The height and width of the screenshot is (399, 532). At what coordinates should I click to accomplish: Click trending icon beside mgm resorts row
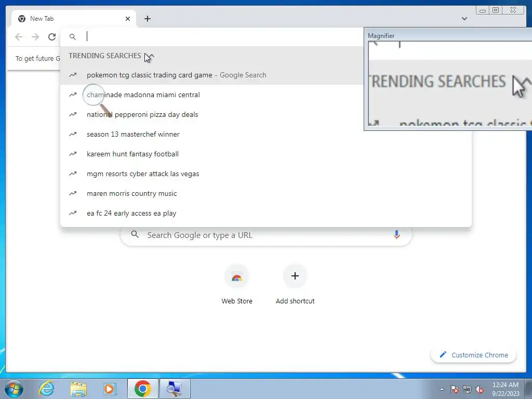coord(73,174)
